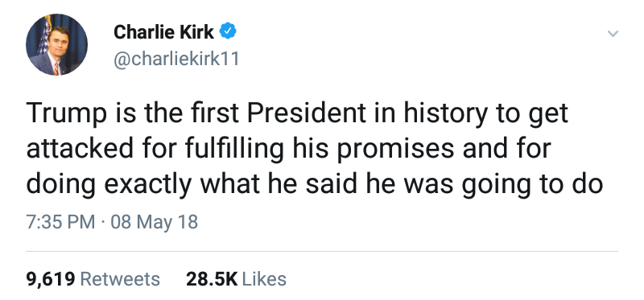644x300 pixels.
Task: Click the word Trump in the tweet
Action: [x=65, y=113]
